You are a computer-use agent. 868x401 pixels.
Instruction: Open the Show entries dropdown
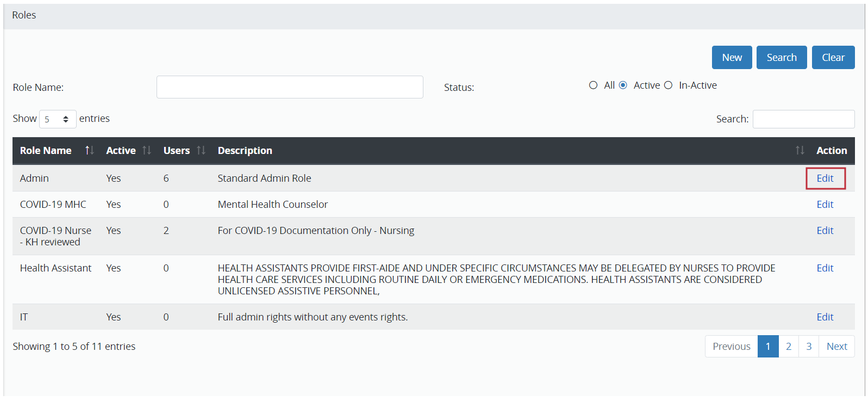[58, 119]
